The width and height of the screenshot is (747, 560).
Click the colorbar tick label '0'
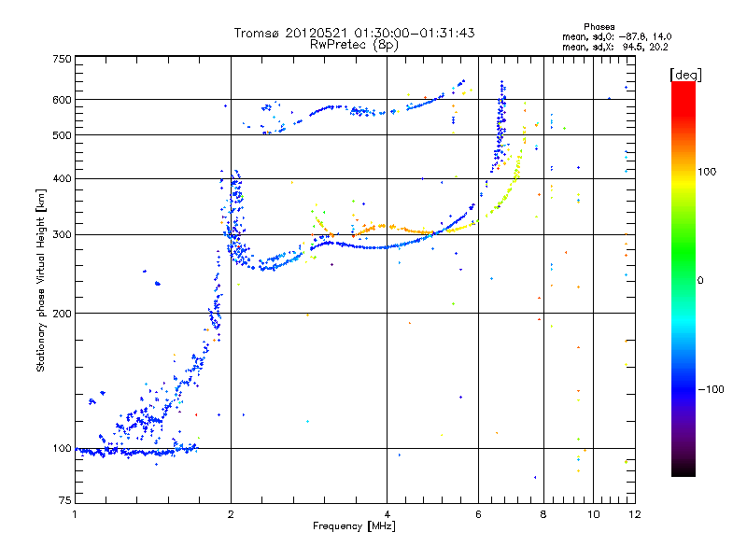(700, 281)
